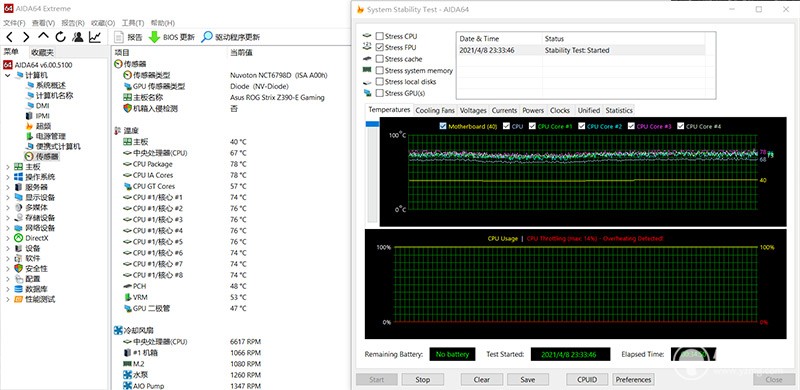Go back with the left arrow toolbar icon
Image resolution: width=800 pixels, height=390 pixels.
(10, 37)
